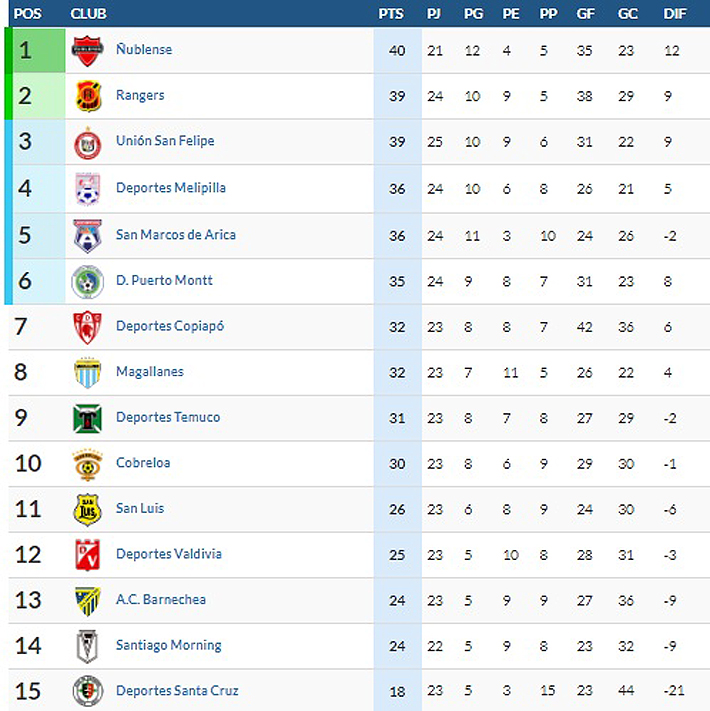710x711 pixels.
Task: Open the Santiago Morning team page
Action: point(168,645)
